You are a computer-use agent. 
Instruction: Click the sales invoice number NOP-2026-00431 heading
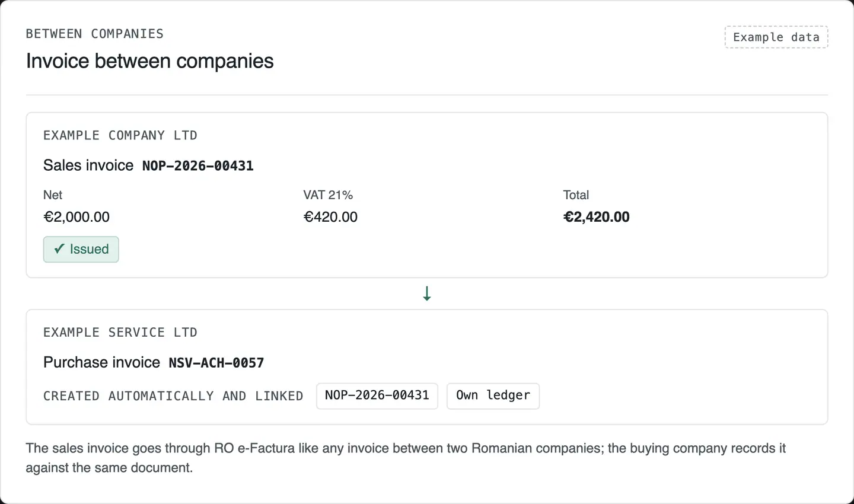[x=198, y=166]
